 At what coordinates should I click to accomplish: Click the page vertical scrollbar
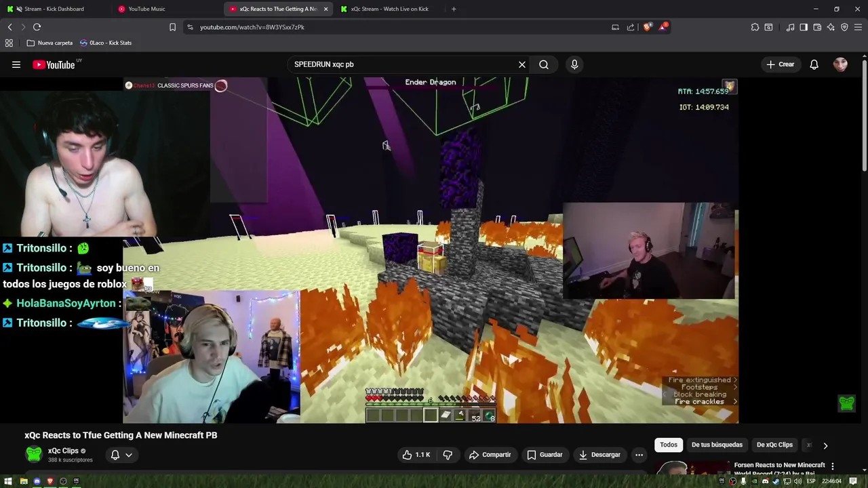864,115
